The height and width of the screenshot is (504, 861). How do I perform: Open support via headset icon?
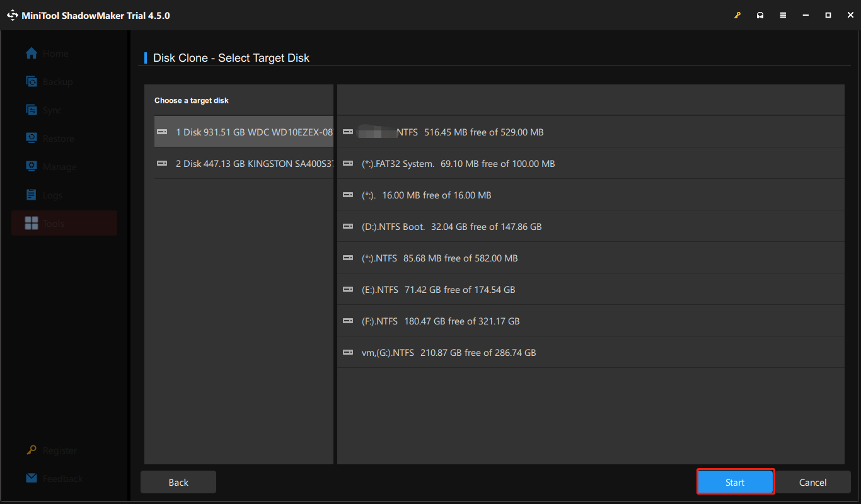click(x=760, y=15)
